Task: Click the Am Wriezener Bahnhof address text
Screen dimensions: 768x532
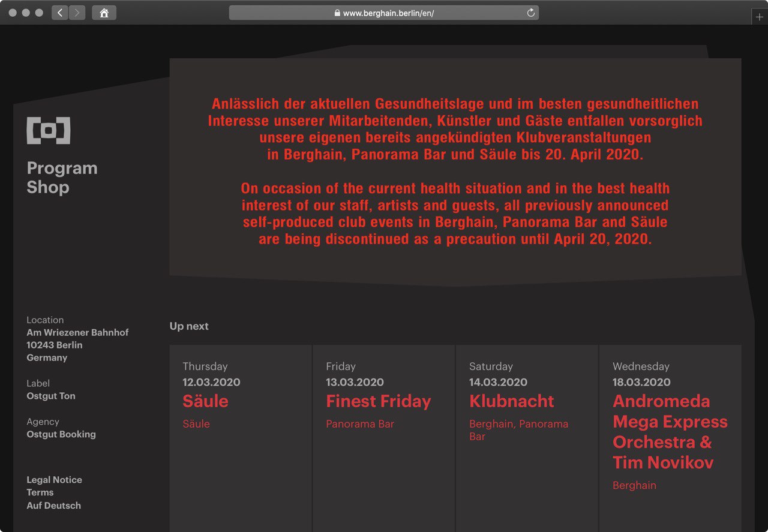Action: [77, 332]
